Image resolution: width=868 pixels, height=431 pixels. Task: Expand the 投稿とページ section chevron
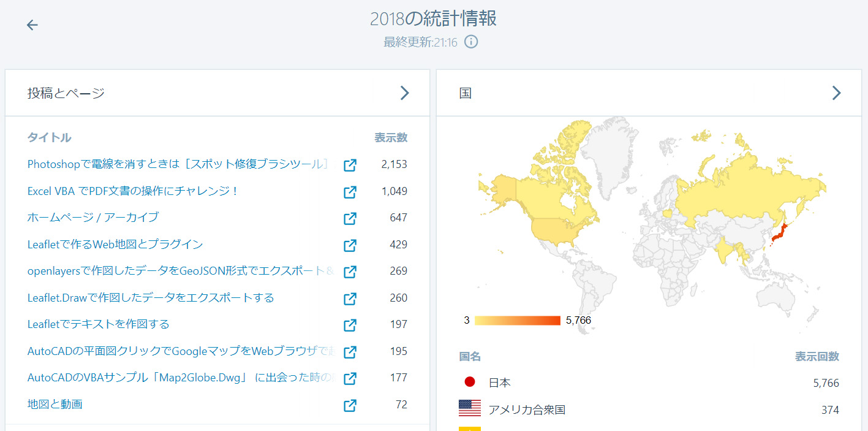coord(404,93)
